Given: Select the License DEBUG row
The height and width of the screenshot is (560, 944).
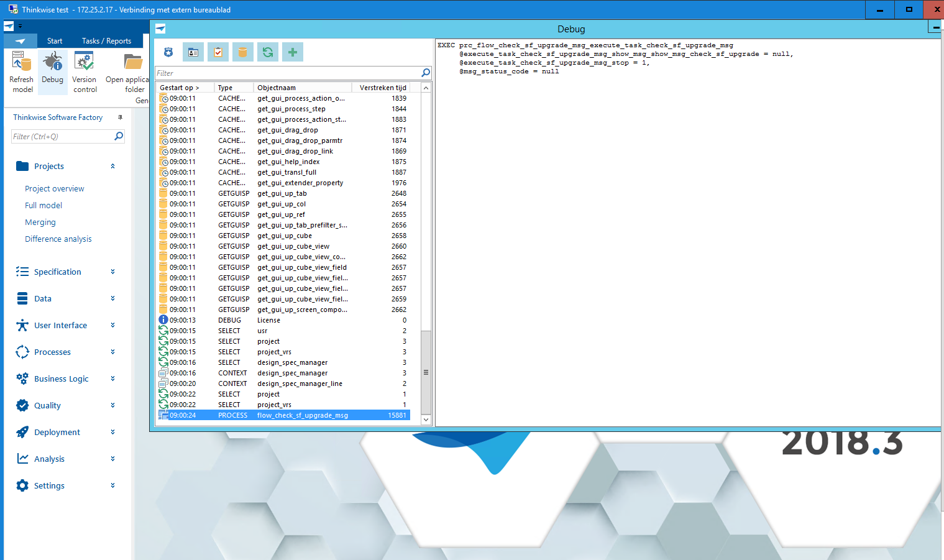Looking at the screenshot, I should (284, 320).
